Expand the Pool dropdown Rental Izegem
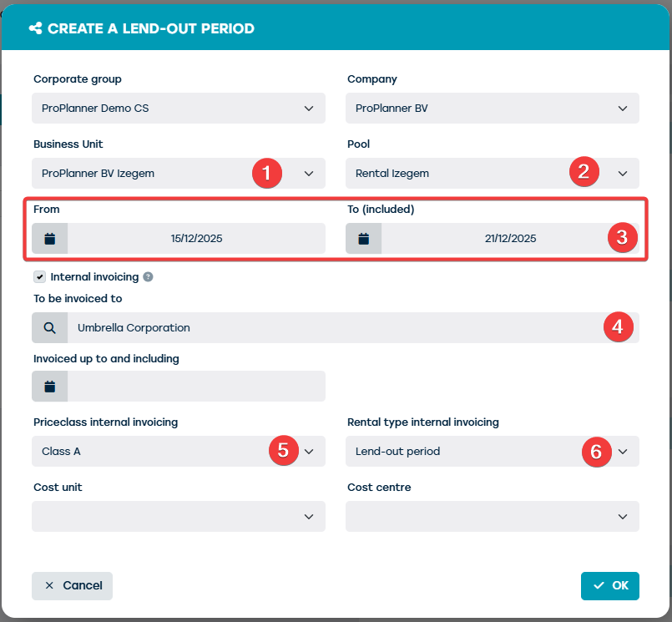This screenshot has height=622, width=672. [x=493, y=173]
